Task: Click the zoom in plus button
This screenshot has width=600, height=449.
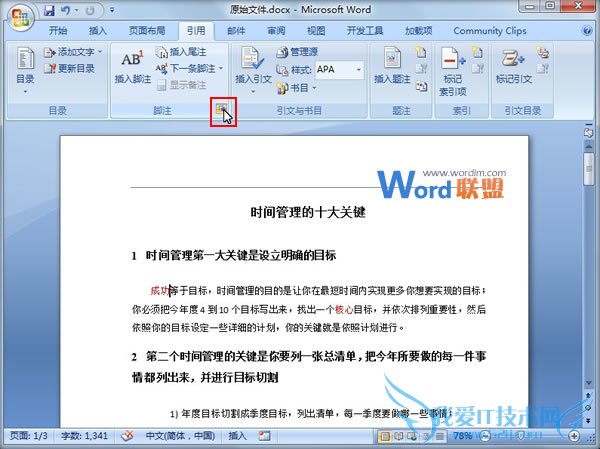Action: (x=574, y=436)
